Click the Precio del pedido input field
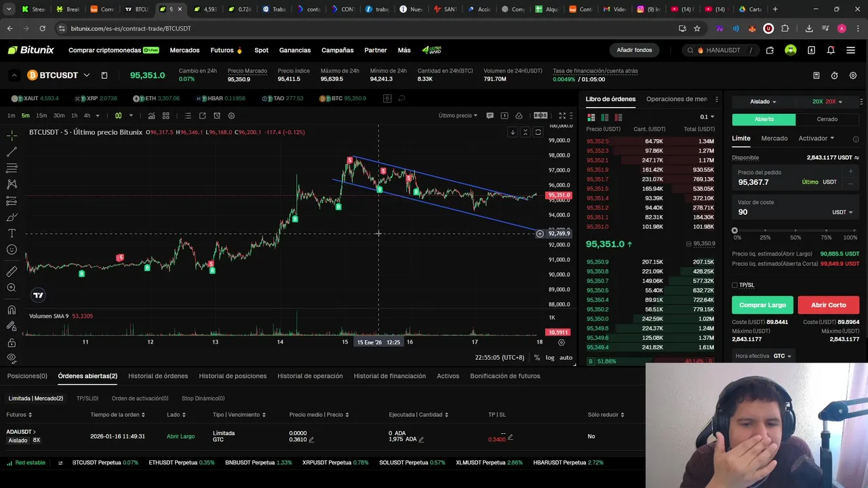Image resolution: width=868 pixels, height=488 pixels. pos(795,178)
